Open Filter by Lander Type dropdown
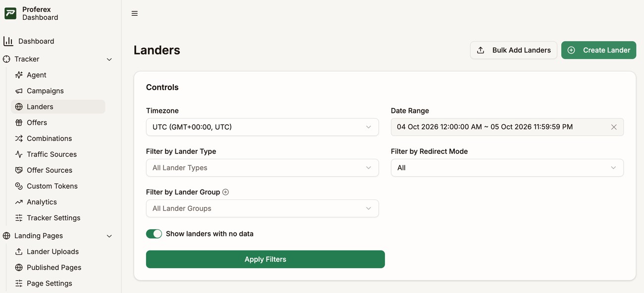Viewport: 644px width, 293px height. pos(263,168)
